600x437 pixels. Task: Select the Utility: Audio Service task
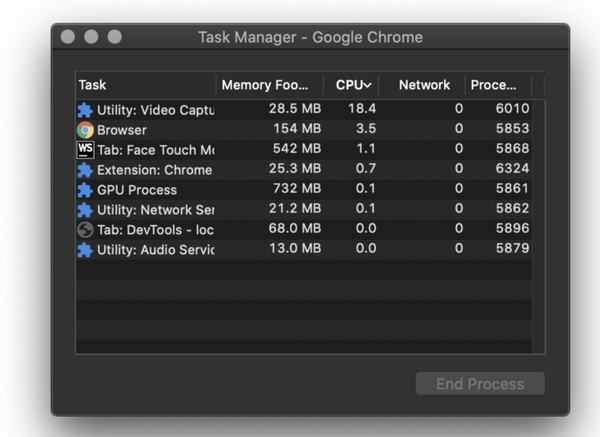(x=304, y=249)
